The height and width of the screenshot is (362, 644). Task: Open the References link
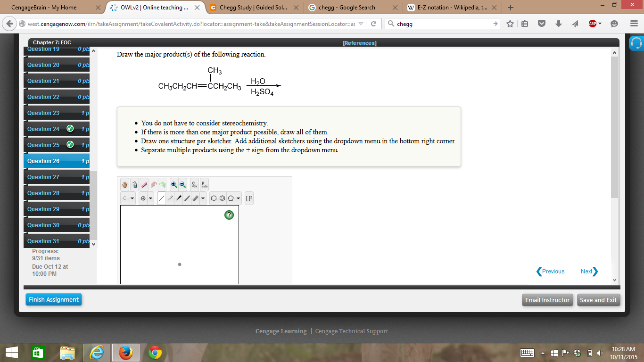coord(360,43)
